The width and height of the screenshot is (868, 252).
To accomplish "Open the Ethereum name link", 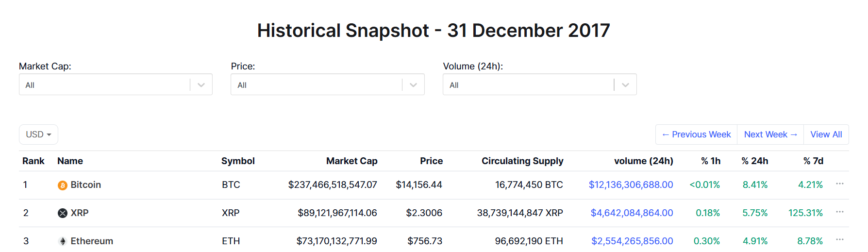I will point(92,241).
